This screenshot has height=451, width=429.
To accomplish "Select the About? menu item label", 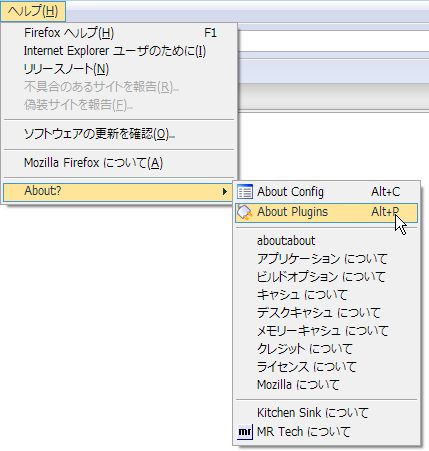I will coord(43,191).
